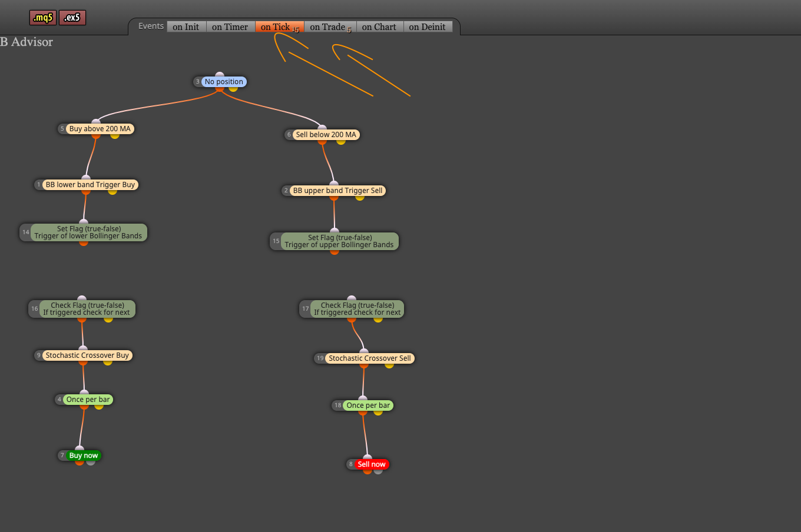Click yellow output dot of Stochastic Crossover Buy
801x532 pixels.
point(108,362)
